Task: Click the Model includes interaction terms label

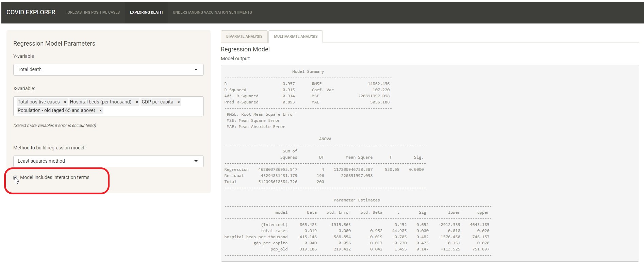Action: [55, 178]
